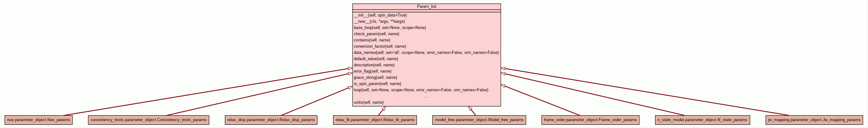The image size is (868, 128).
Task: Select the Frame_order_params class box
Action: (x=590, y=120)
